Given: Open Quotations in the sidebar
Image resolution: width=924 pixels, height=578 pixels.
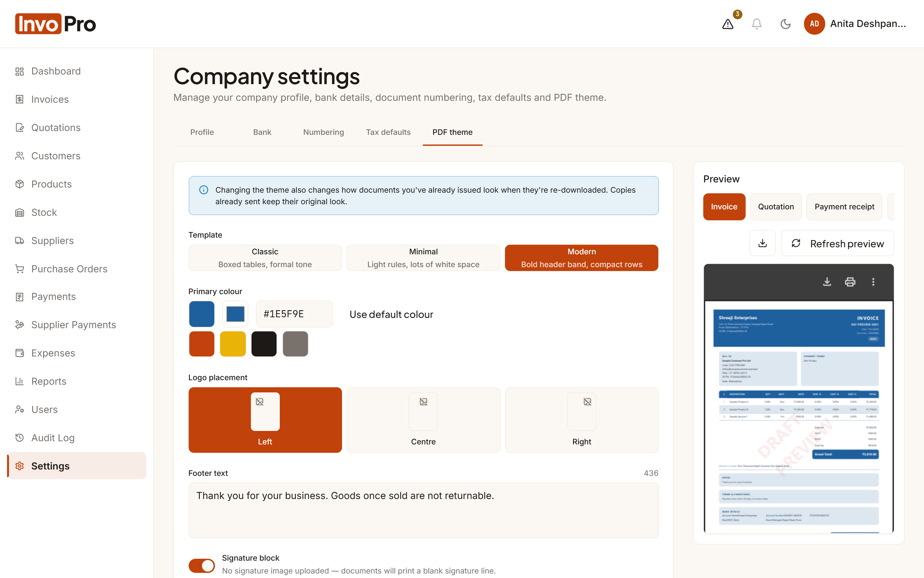Looking at the screenshot, I should tap(77, 128).
